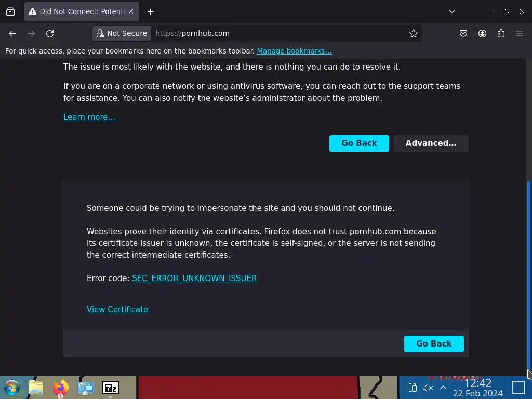Viewport: 532px width, 399px height.
Task: Open the Windows Start orb
Action: pyautogui.click(x=12, y=388)
